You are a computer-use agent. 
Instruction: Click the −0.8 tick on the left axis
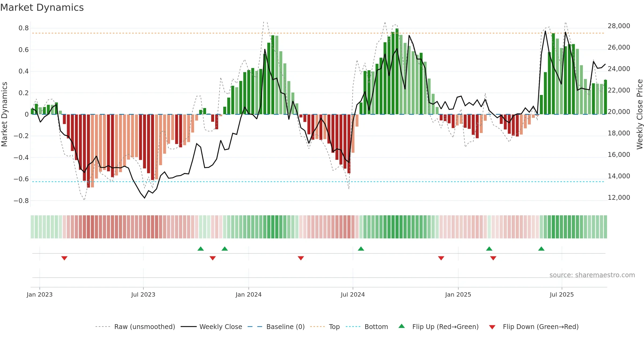[21, 201]
